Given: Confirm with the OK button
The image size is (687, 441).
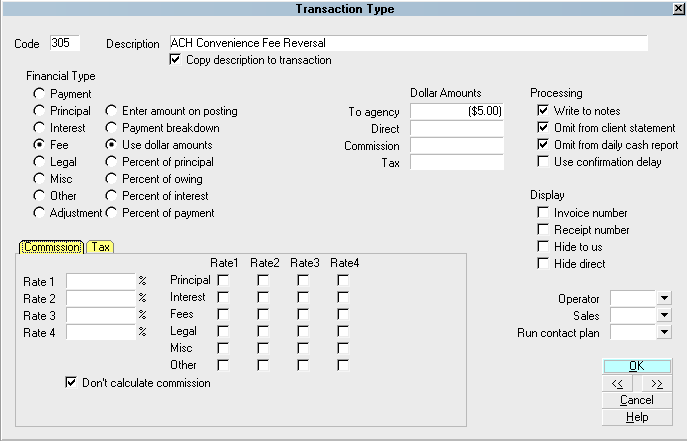Looking at the screenshot, I should click(x=637, y=366).
